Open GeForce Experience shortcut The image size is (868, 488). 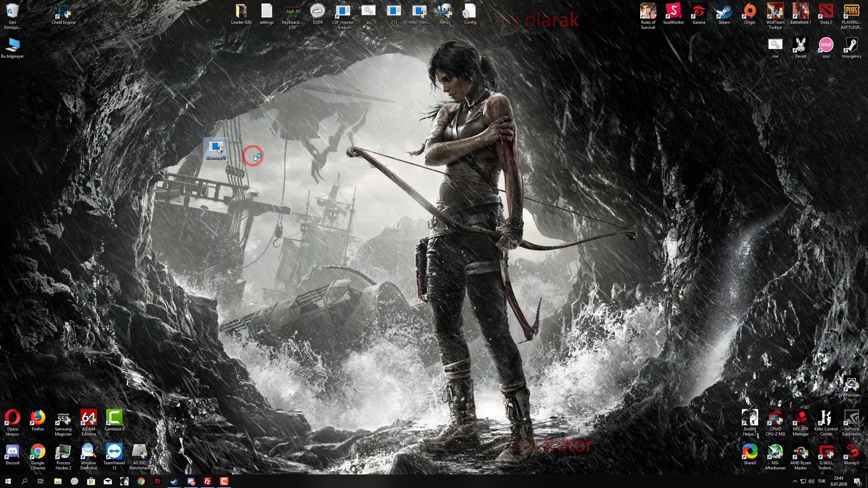tap(851, 423)
